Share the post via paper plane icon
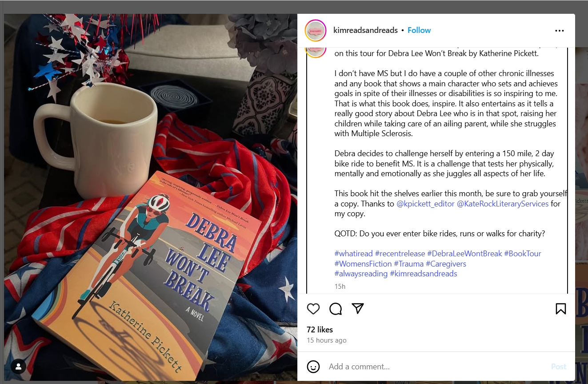 [x=358, y=308]
